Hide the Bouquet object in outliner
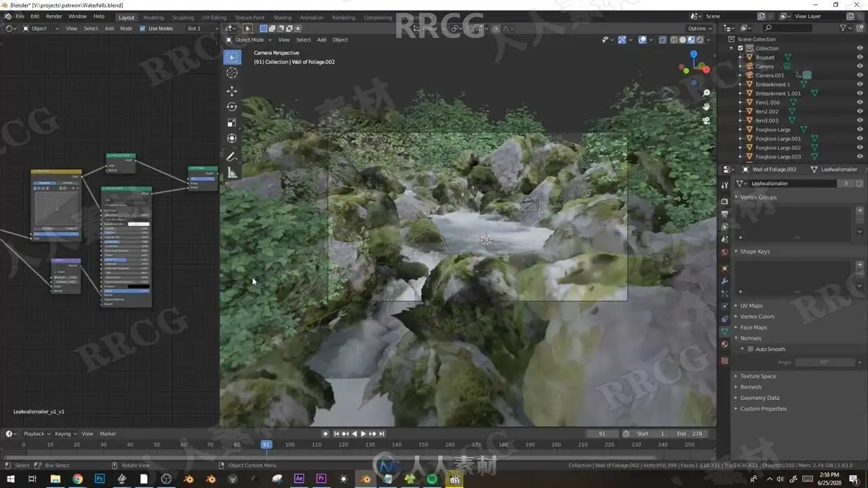 (x=860, y=58)
